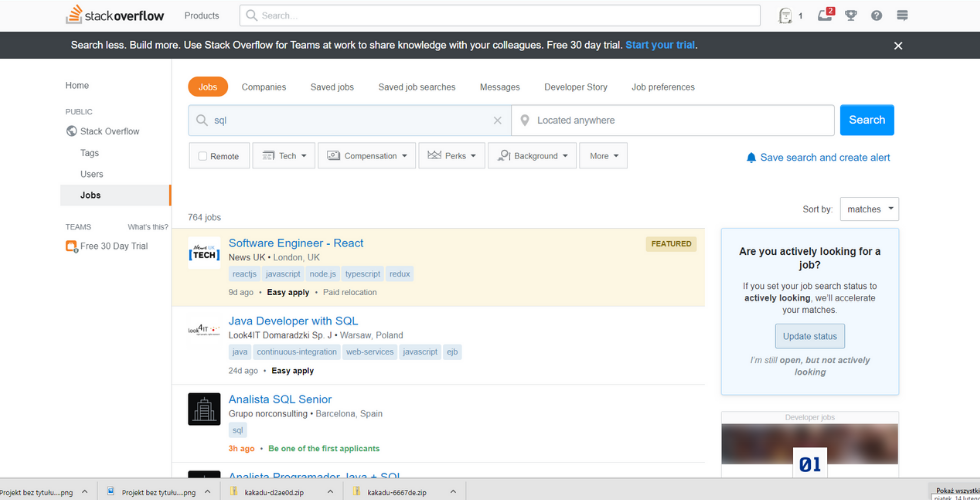Open the achievements trophy icon
The width and height of the screenshot is (980, 500).
851,16
